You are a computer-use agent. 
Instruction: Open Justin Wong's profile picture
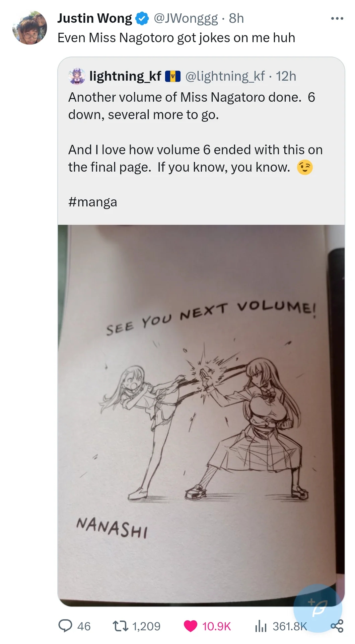click(30, 28)
